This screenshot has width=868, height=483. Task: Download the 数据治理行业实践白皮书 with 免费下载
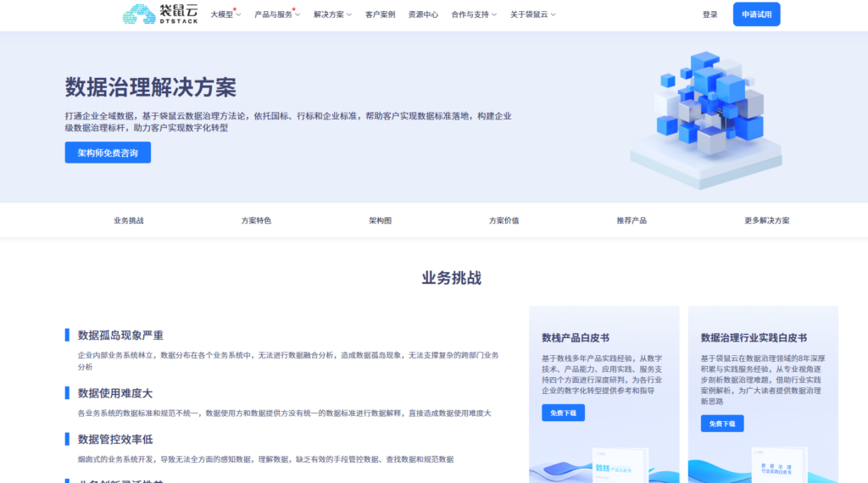point(722,424)
